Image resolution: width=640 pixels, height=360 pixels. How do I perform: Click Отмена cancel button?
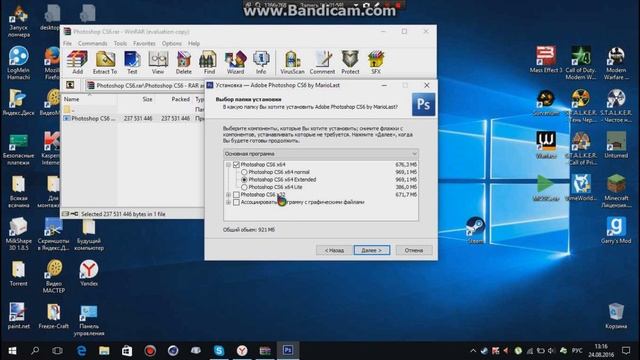pyautogui.click(x=414, y=250)
